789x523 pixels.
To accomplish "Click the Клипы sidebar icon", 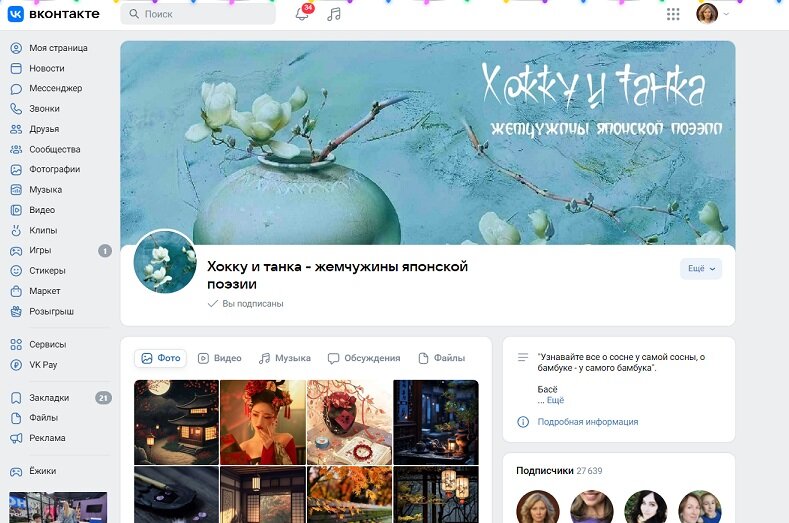I will pyautogui.click(x=16, y=231).
